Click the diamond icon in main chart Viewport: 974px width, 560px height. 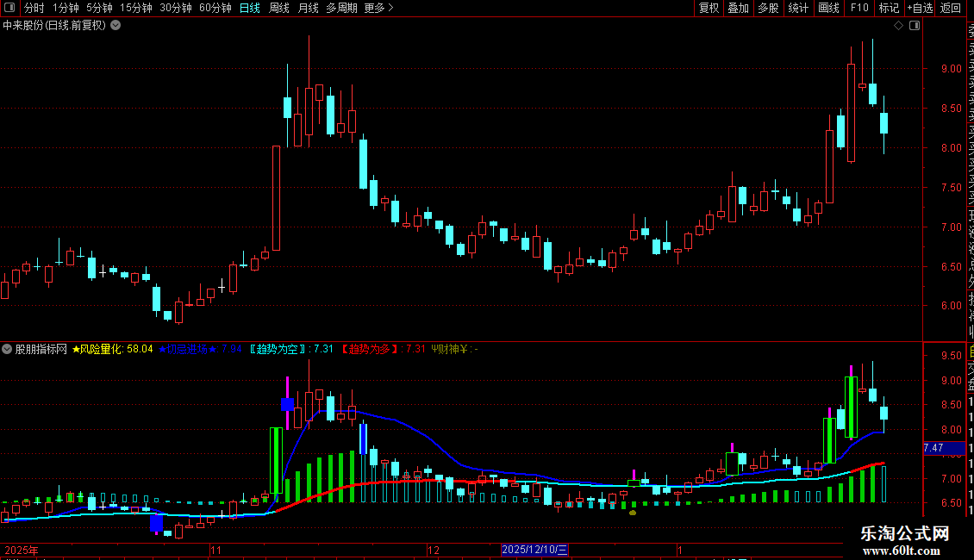pyautogui.click(x=898, y=26)
